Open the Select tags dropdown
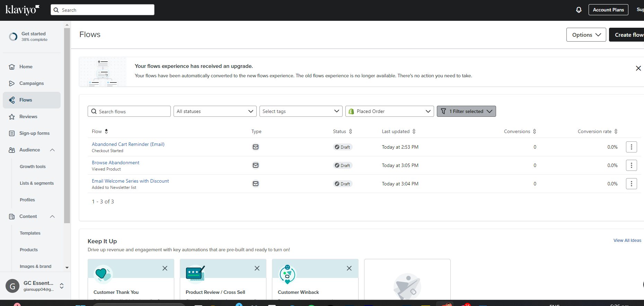Image resolution: width=644 pixels, height=306 pixels. click(301, 111)
